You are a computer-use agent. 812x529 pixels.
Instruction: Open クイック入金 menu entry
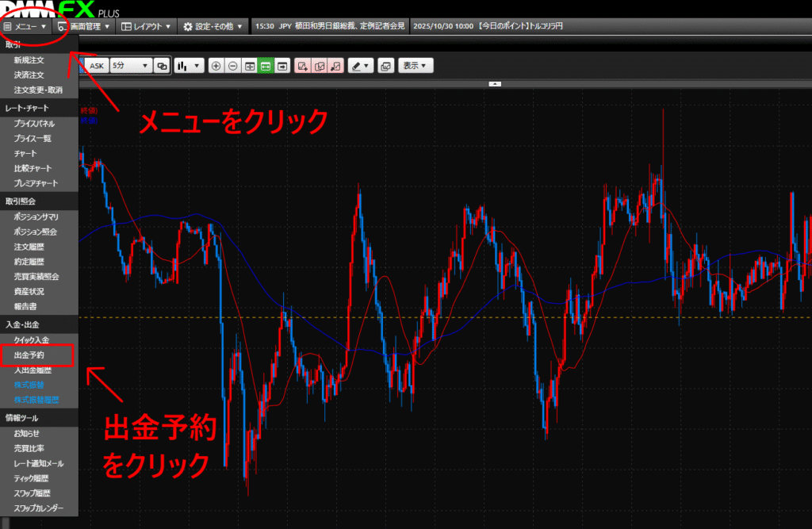pyautogui.click(x=31, y=340)
